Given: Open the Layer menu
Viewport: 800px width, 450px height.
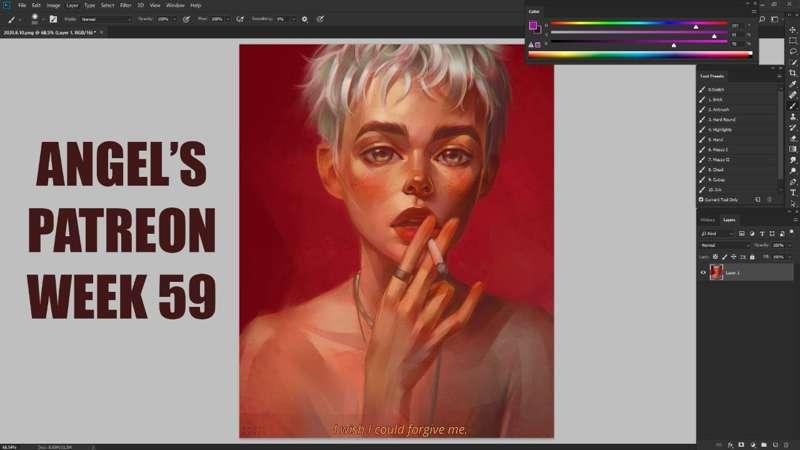Looking at the screenshot, I should point(72,5).
